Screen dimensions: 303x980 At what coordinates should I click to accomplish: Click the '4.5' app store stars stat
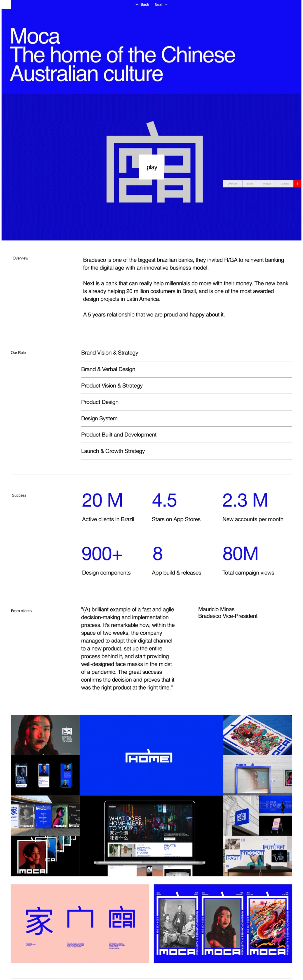(x=164, y=500)
